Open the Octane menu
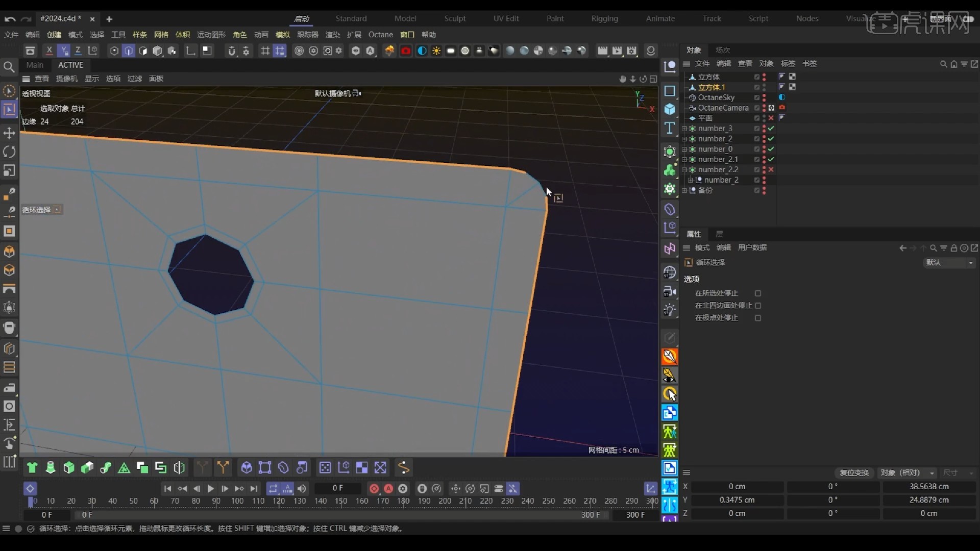 pos(381,35)
